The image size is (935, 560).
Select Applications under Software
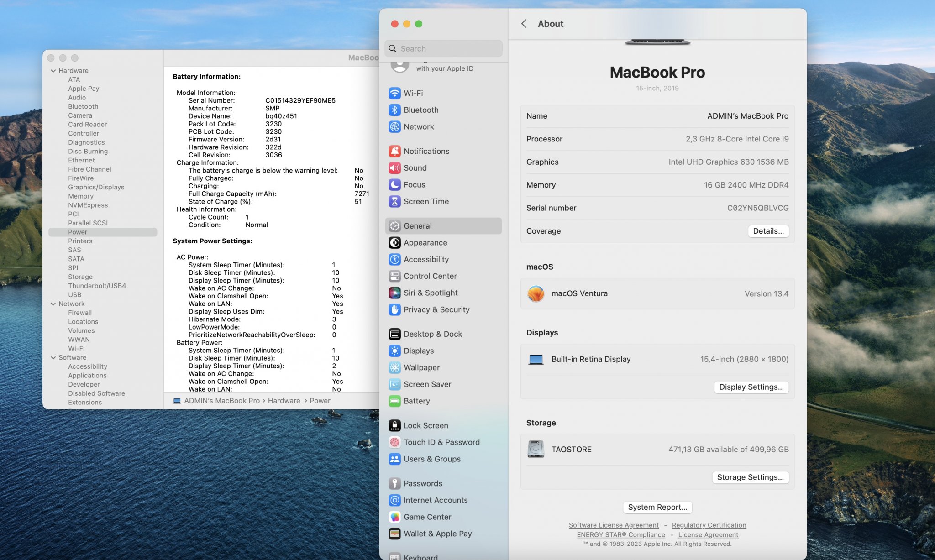point(87,376)
